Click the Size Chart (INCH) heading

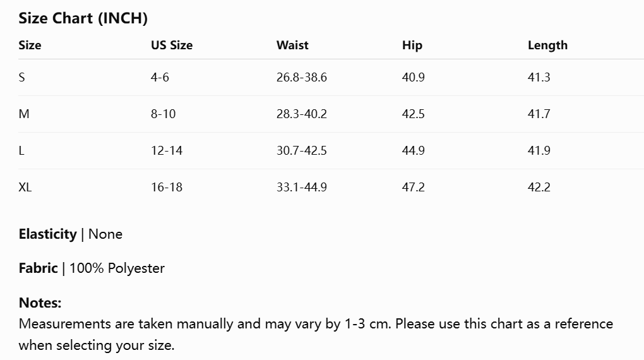point(83,18)
